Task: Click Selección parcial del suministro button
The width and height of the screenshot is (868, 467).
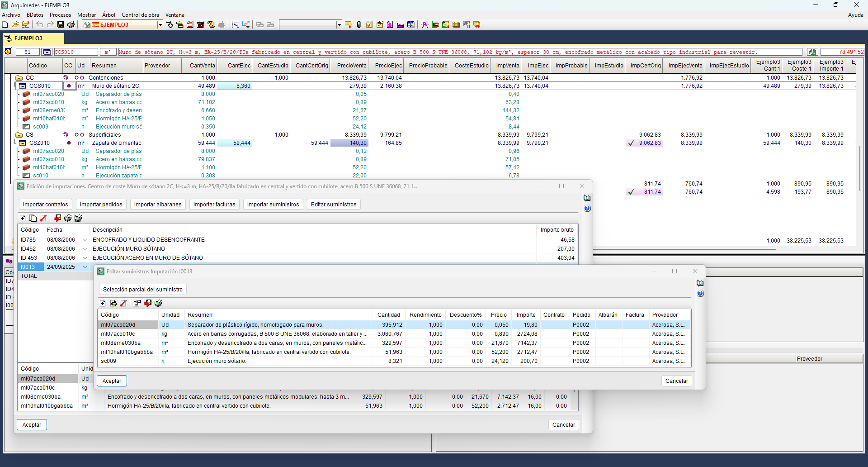Action: click(142, 290)
